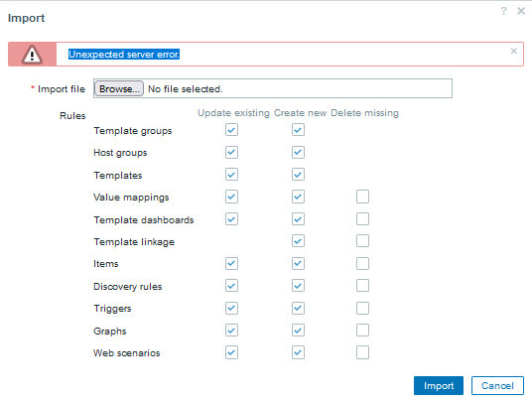
Task: Click the warning triangle icon
Action: tap(32, 55)
